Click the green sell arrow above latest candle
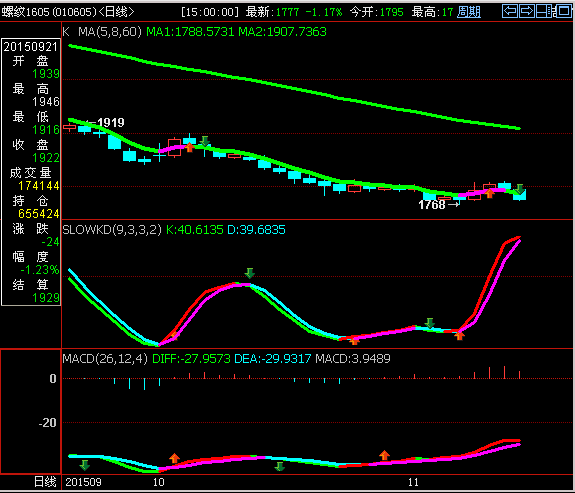This screenshot has width=575, height=493. tap(519, 189)
